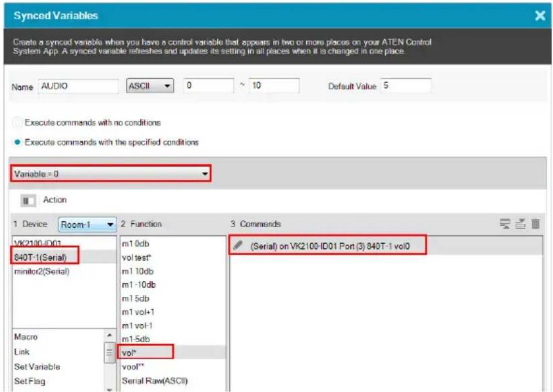The width and height of the screenshot is (553, 392).
Task: Open the Room-1 device dropdown
Action: 87,224
